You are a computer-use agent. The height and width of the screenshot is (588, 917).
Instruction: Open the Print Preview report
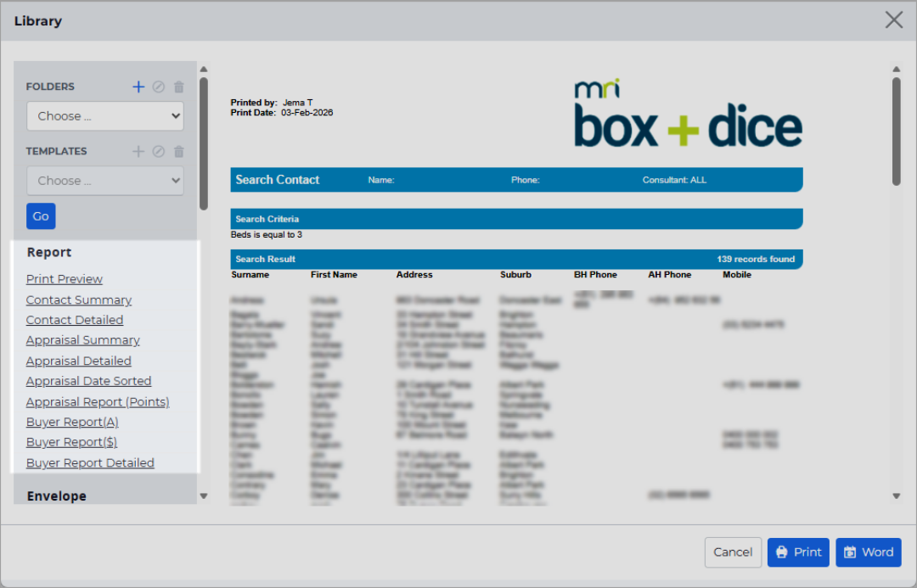pos(65,279)
